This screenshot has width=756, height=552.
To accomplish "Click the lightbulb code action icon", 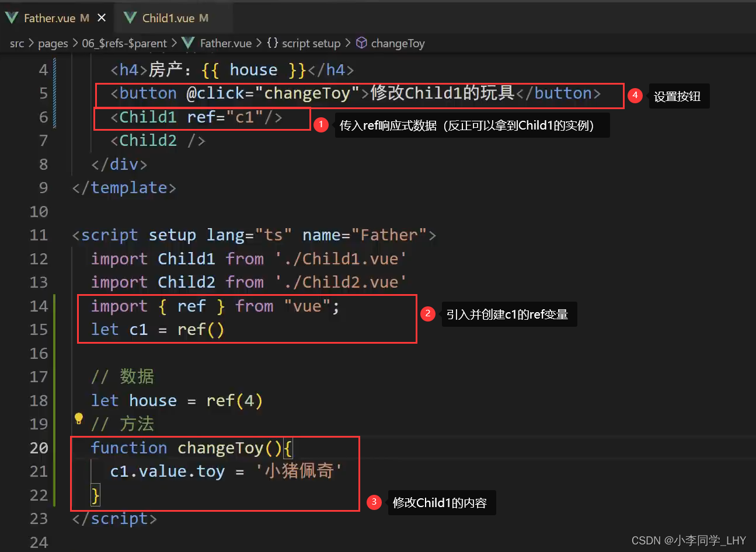I will click(x=79, y=418).
